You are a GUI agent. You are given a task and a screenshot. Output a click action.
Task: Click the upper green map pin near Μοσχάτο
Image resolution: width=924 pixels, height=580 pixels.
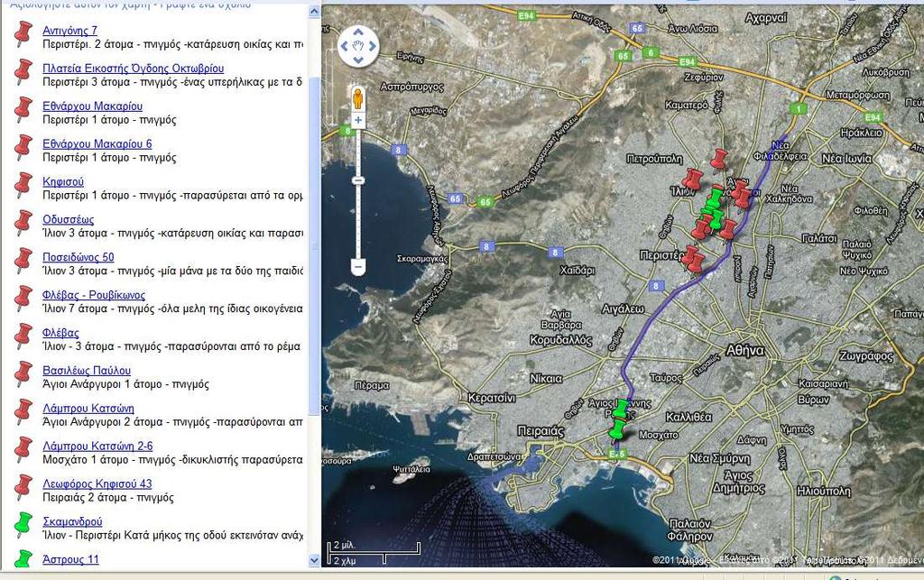coord(620,410)
